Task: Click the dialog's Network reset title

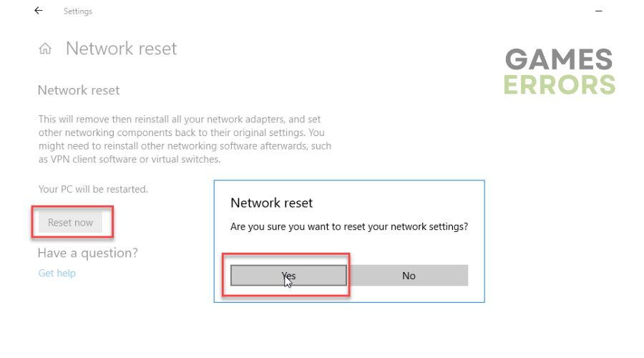Action: tap(271, 203)
